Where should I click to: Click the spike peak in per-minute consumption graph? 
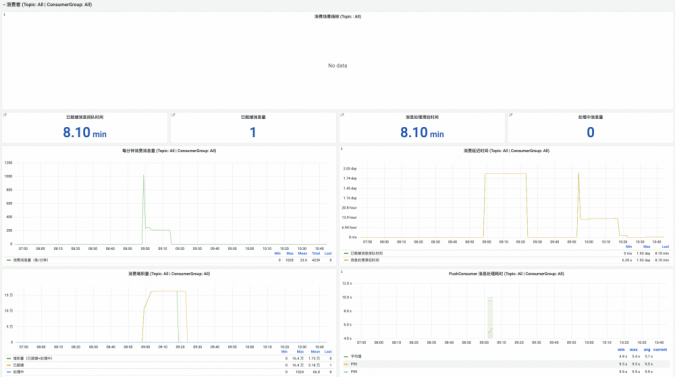pyautogui.click(x=143, y=175)
